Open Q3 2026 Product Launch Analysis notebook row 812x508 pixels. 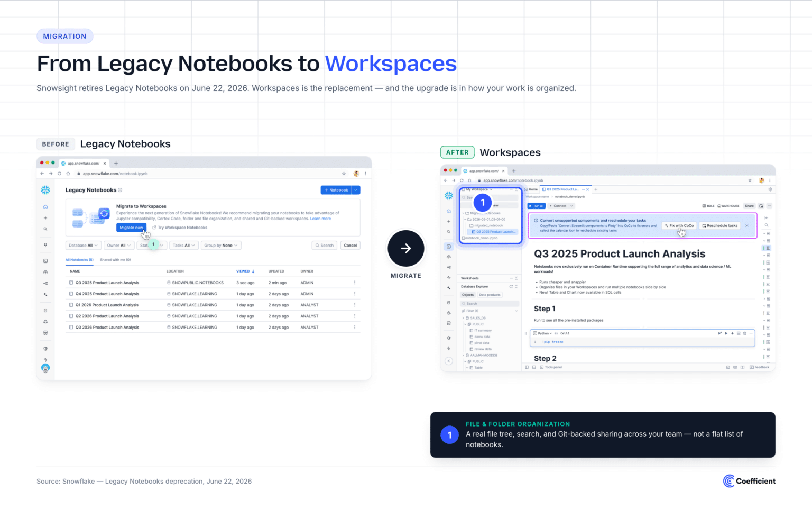click(x=213, y=328)
